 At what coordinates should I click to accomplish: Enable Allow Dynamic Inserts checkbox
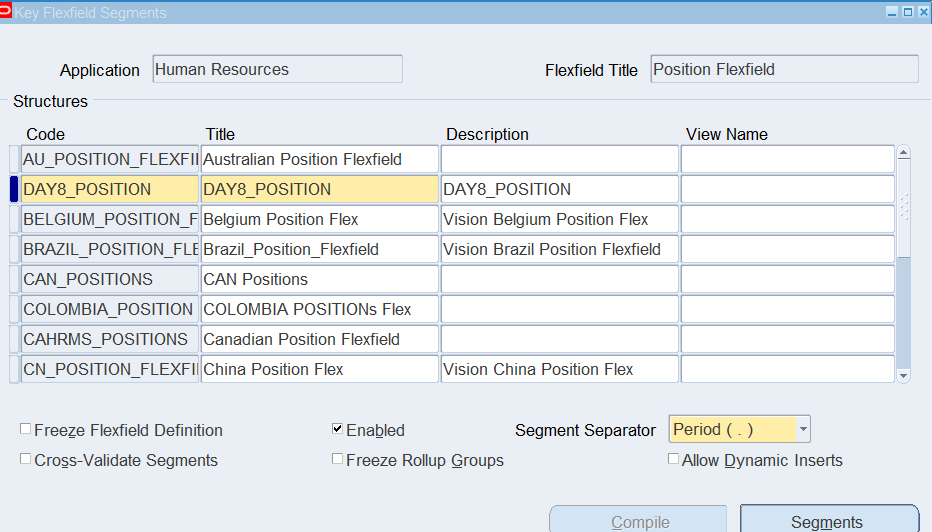tap(674, 460)
